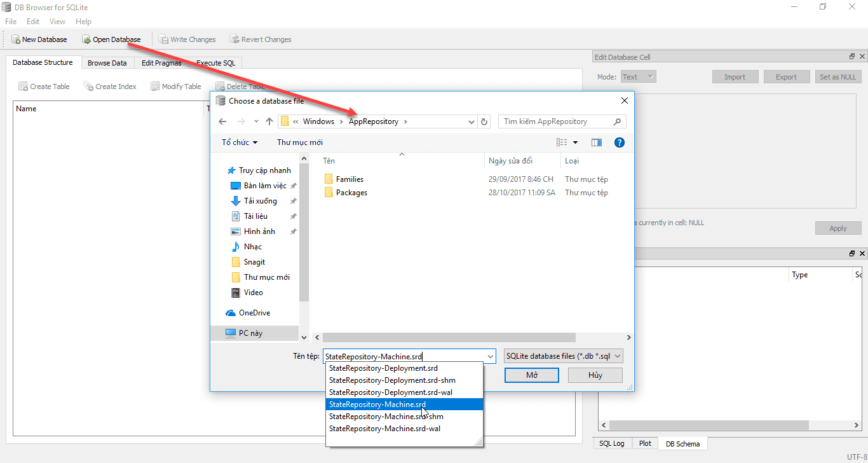Click Open Database toolbar button
This screenshot has width=868, height=463.
point(111,39)
